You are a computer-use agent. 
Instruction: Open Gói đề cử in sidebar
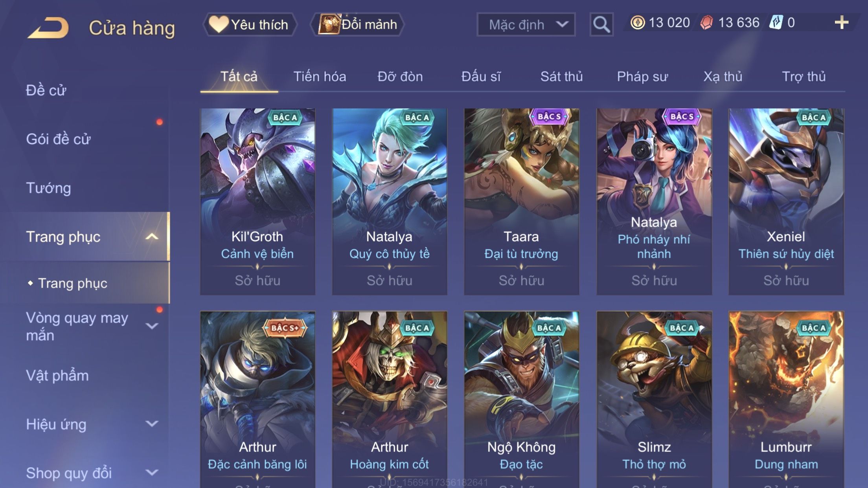point(58,139)
